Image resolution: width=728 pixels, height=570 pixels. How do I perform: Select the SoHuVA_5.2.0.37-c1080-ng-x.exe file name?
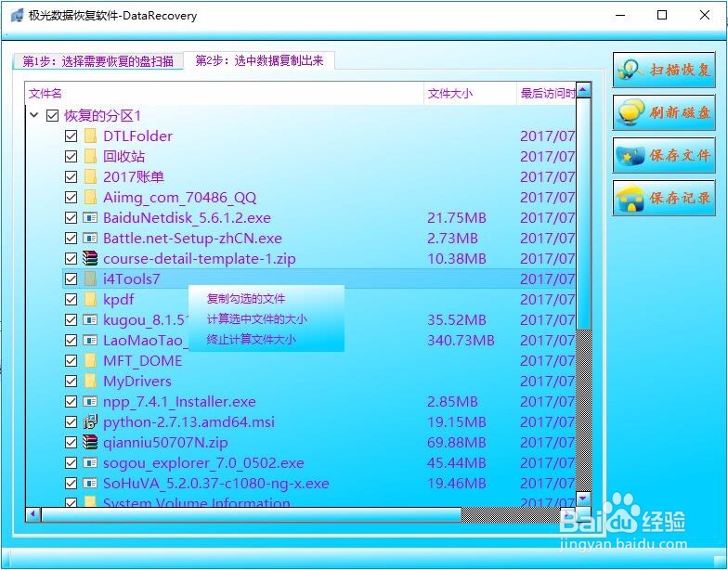[x=215, y=483]
